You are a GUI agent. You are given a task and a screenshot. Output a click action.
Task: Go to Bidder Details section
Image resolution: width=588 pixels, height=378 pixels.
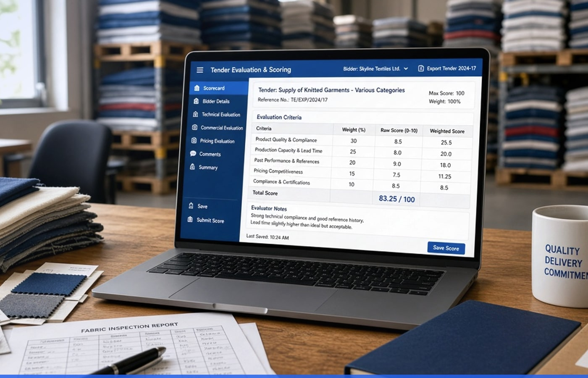(x=215, y=101)
